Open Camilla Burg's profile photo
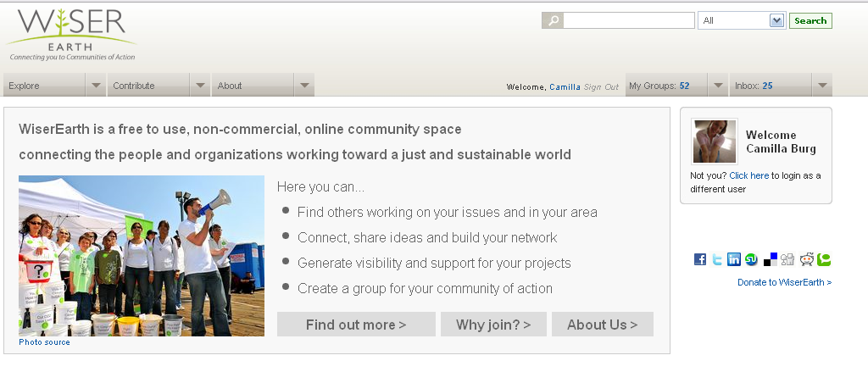This screenshot has height=372, width=868. 714,142
